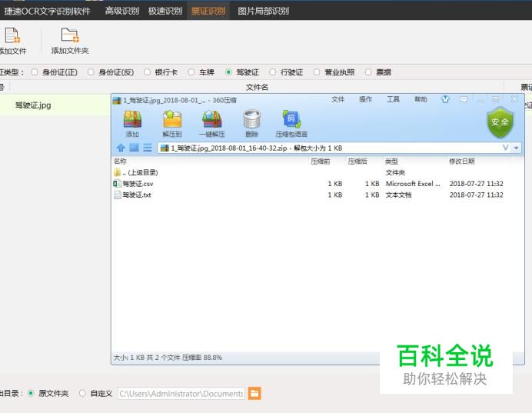The image size is (532, 413).
Task: Open the 高级识别 tab
Action: (x=122, y=12)
